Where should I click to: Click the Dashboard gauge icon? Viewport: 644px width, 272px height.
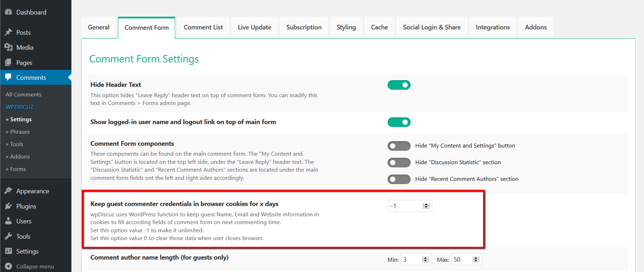[9, 12]
